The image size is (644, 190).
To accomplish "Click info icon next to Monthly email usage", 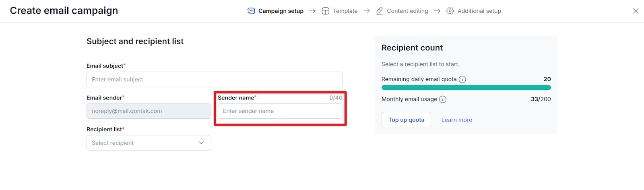I will pyautogui.click(x=443, y=99).
